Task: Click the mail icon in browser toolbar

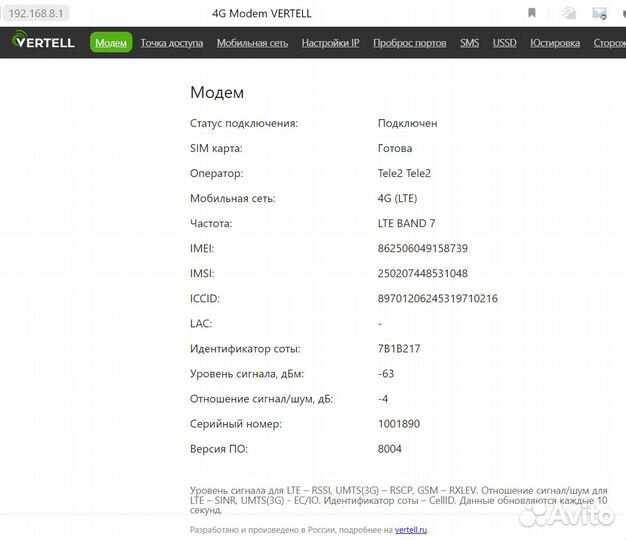Action: tap(599, 13)
